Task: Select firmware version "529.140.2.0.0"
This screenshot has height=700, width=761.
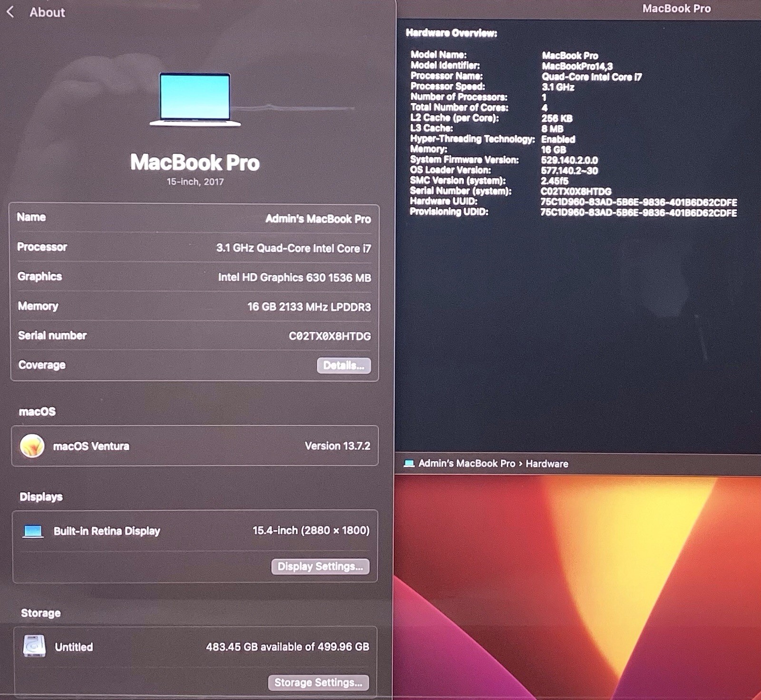Action: [x=570, y=160]
